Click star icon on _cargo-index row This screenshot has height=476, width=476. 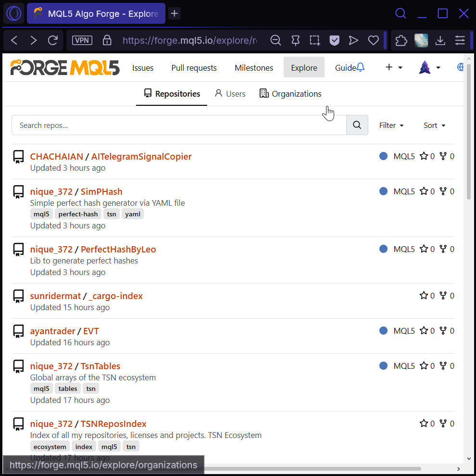pos(424,296)
